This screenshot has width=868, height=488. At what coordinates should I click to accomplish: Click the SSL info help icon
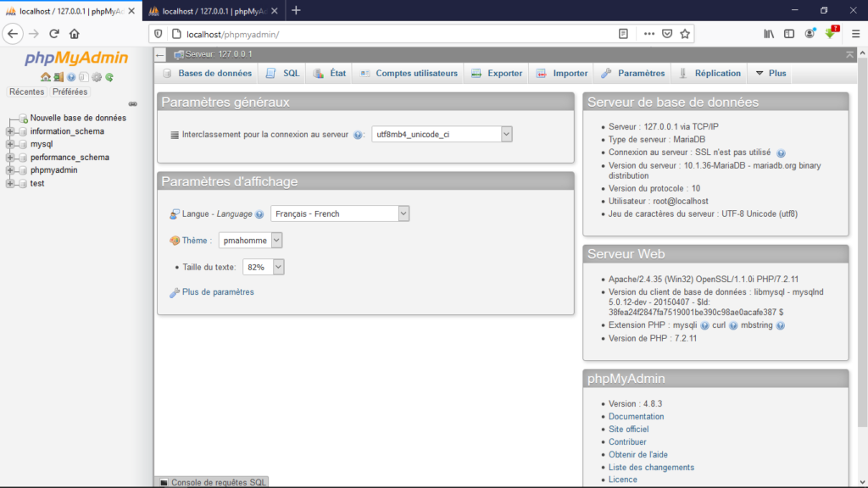click(x=781, y=153)
